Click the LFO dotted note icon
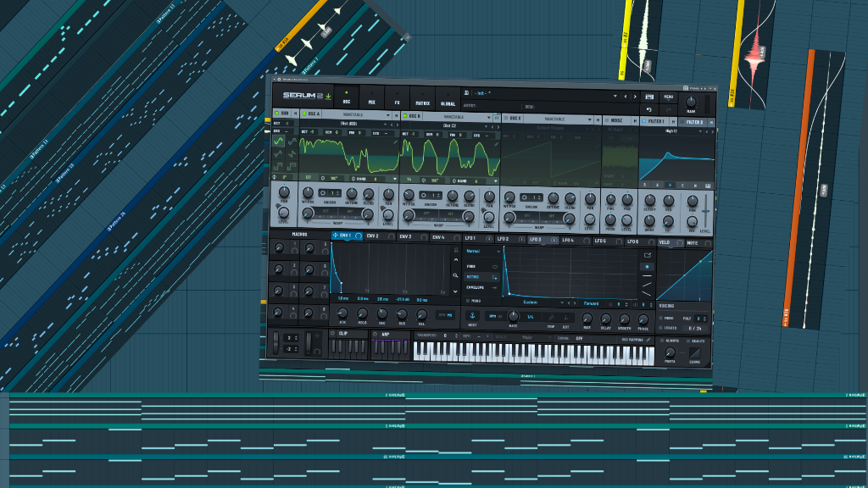The width and height of the screenshot is (868, 488). point(565,318)
